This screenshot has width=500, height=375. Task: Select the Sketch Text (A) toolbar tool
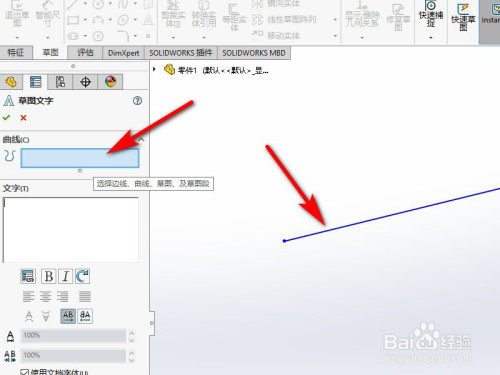[x=148, y=20]
